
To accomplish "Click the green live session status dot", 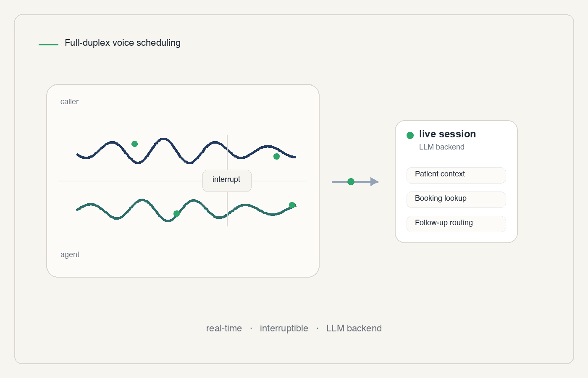I will pyautogui.click(x=410, y=135).
